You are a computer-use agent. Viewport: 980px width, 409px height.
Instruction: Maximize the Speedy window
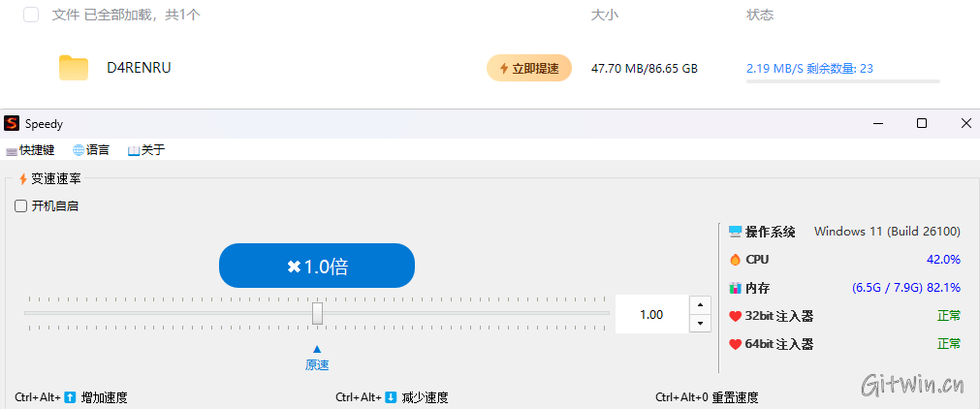921,123
